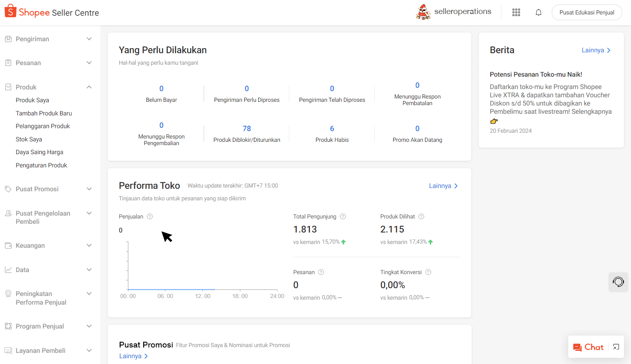
Task: Click the help icon beside Tingkat Konversi
Action: click(428, 272)
